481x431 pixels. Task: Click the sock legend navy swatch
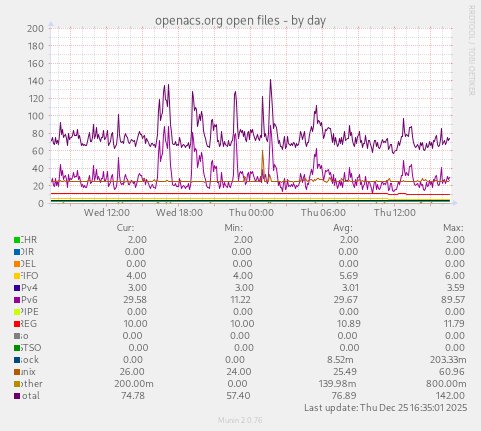point(17,360)
